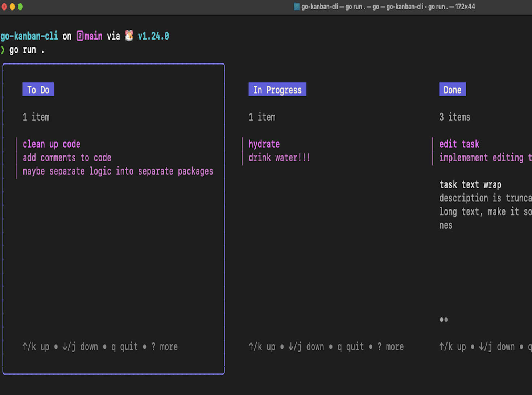Image resolution: width=532 pixels, height=395 pixels.
Task: Click '↓/j down' hint in Done column
Action: click(x=497, y=347)
